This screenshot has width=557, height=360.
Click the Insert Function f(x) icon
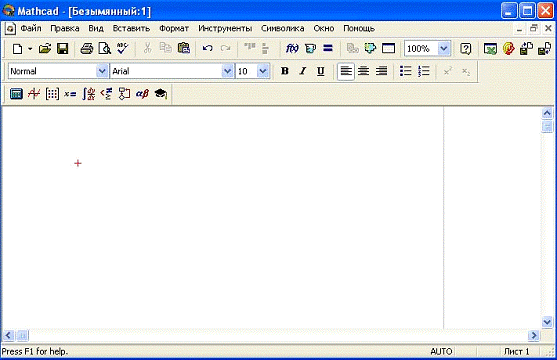[292, 48]
